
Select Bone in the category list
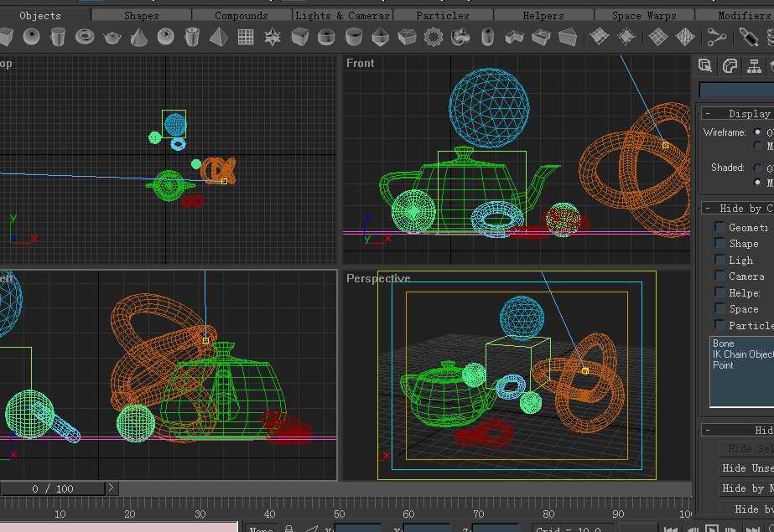click(724, 343)
